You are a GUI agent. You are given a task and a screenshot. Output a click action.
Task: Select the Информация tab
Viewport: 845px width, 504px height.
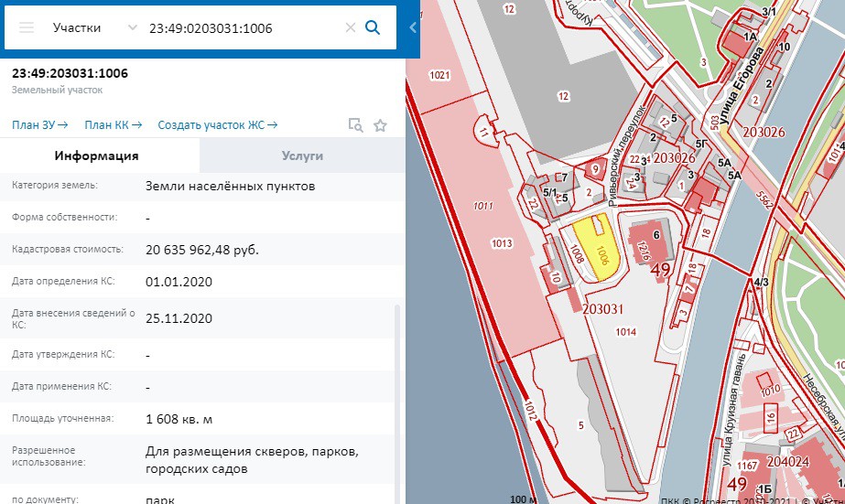tap(96, 156)
